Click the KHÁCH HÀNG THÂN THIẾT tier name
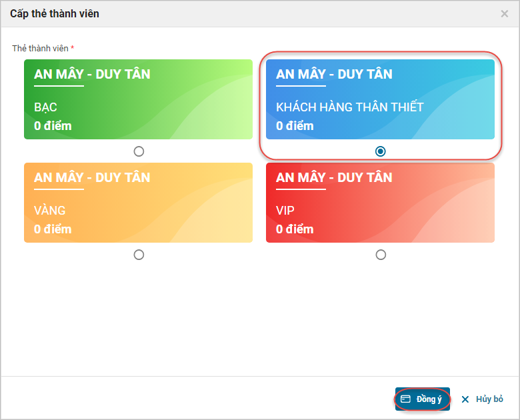Screen dimensions: 520x420 [x=349, y=107]
